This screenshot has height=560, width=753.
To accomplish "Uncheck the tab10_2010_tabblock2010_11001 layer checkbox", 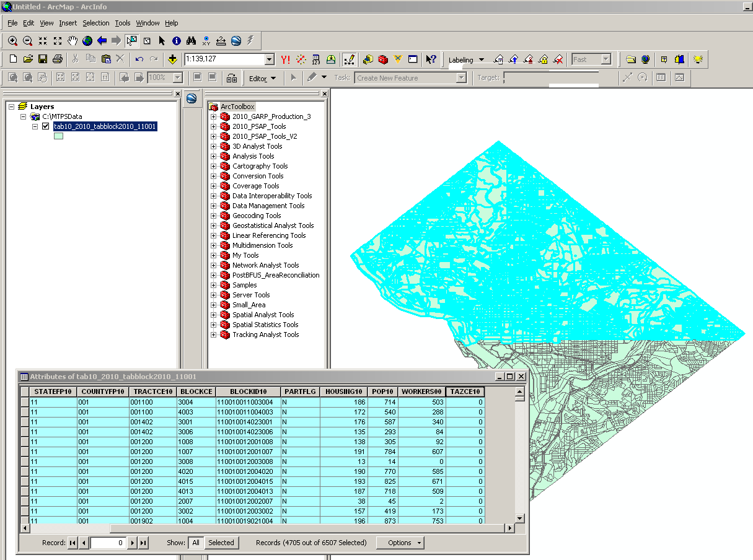I will coord(45,126).
